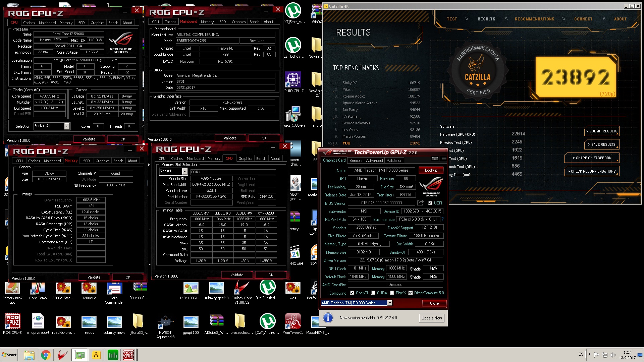The image size is (644, 362).
Task: Click the Core Speed 4707.3 MHz field
Action: point(49,96)
